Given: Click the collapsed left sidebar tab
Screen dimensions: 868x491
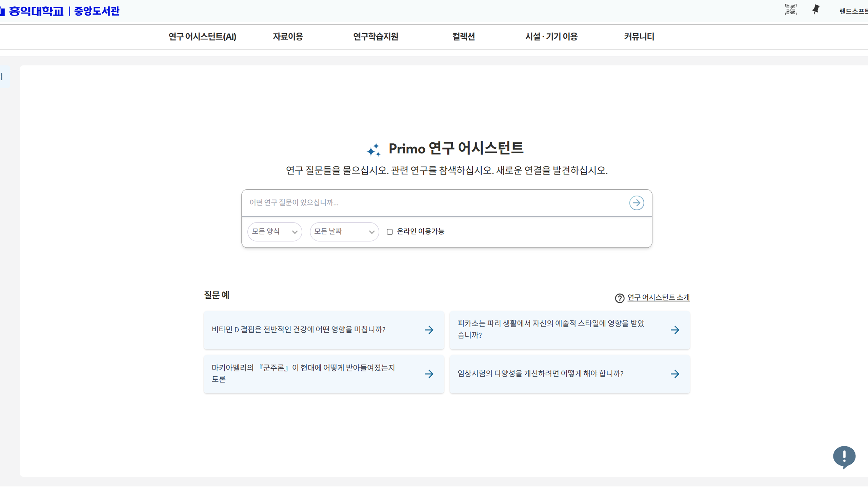Looking at the screenshot, I should tap(4, 77).
